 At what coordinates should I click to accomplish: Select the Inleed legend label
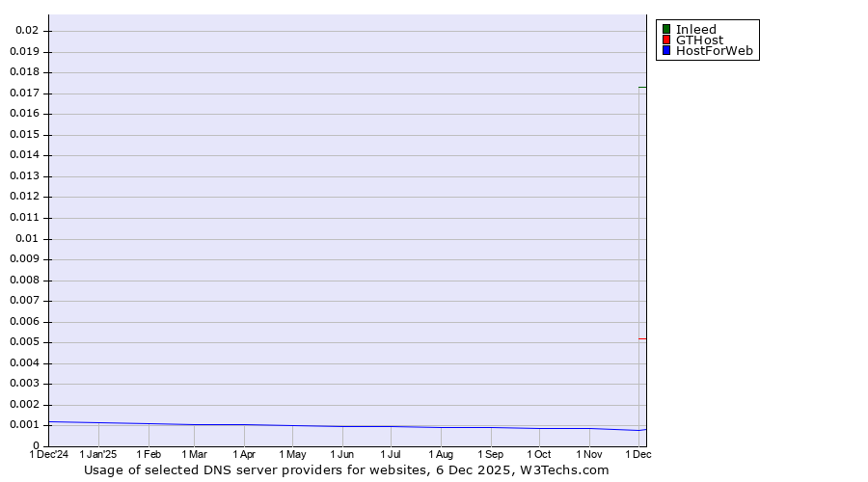(695, 30)
